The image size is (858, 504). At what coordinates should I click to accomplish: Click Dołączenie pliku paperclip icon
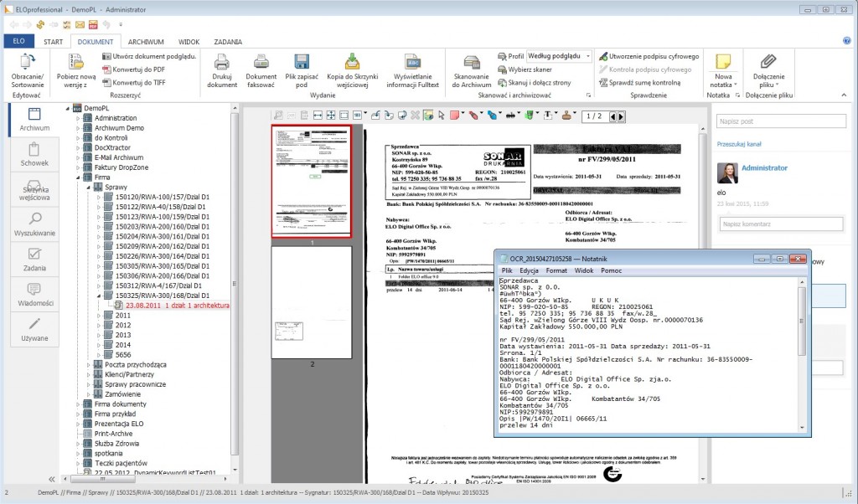768,62
